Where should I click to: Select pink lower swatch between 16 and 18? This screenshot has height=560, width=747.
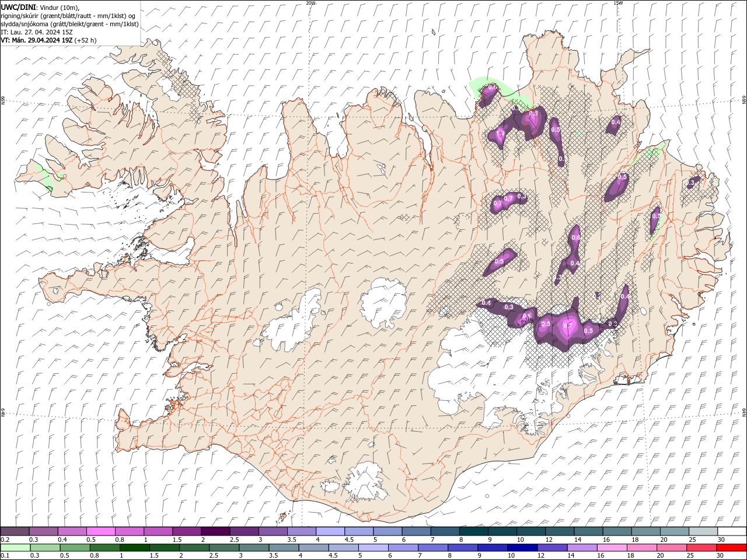(612, 548)
